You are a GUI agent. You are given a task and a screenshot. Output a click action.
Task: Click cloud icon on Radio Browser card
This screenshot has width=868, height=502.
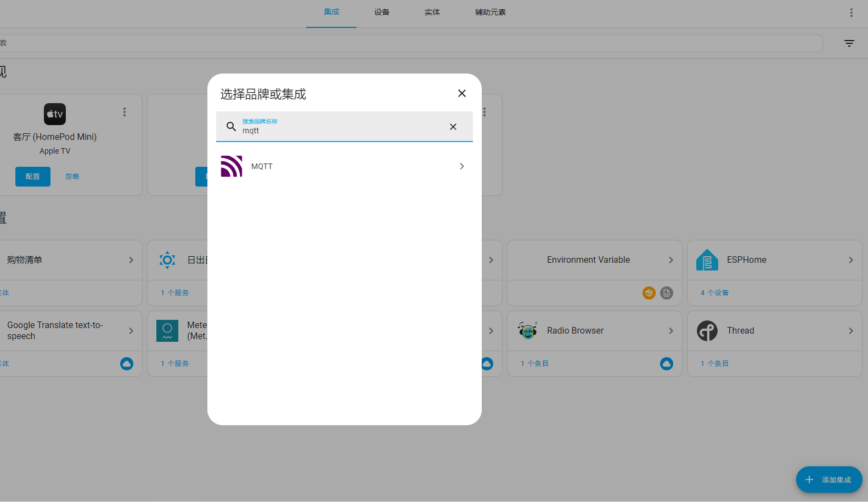(666, 364)
